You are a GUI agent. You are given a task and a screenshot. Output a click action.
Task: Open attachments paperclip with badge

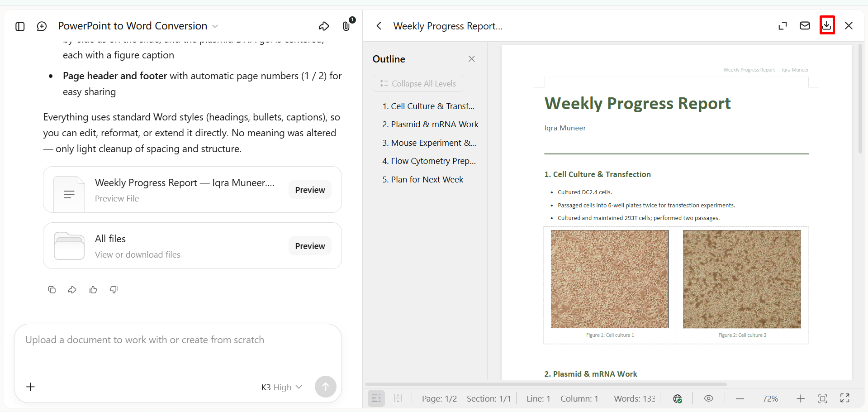(347, 25)
